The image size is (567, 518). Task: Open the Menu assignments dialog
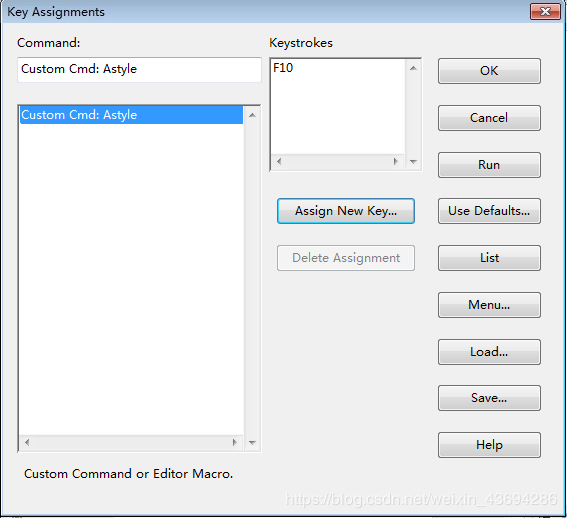489,305
